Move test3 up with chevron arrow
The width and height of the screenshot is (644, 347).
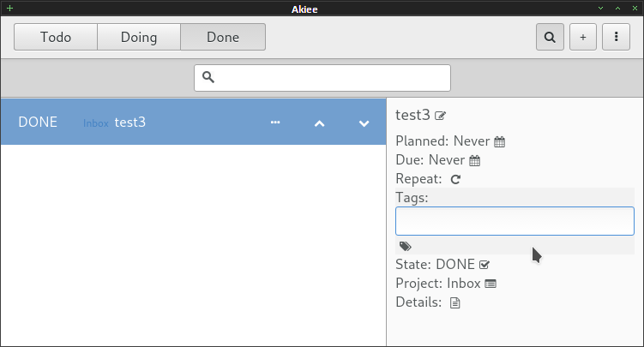320,123
